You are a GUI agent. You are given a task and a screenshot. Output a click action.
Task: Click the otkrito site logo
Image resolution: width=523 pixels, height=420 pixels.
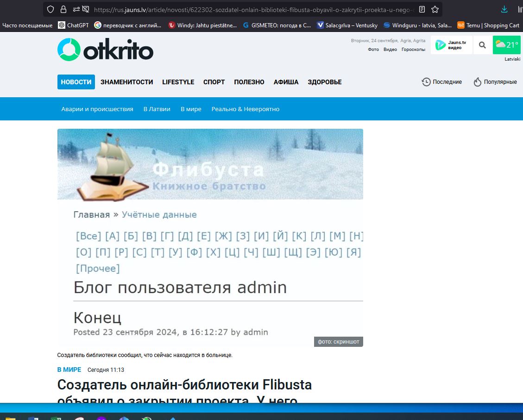coord(106,50)
